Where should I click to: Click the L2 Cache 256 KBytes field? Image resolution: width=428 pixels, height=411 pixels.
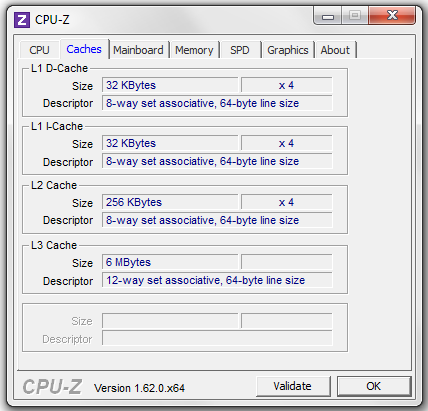coord(170,202)
